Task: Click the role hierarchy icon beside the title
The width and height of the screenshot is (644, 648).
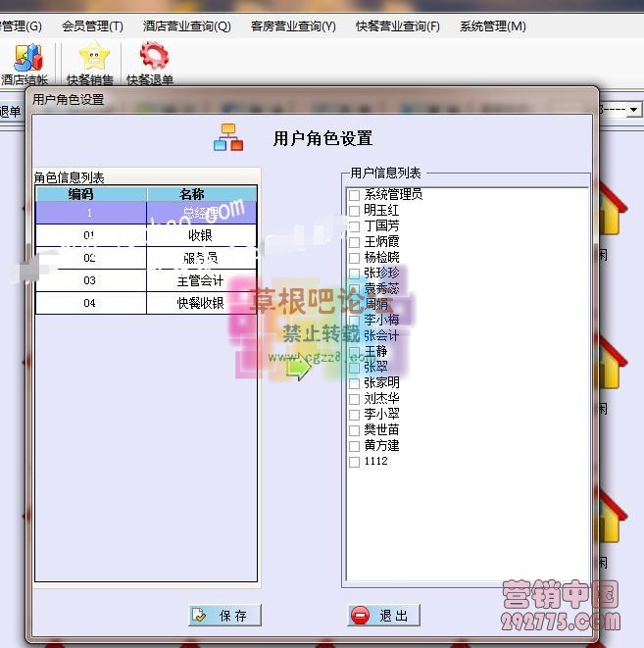Action: pos(228,138)
